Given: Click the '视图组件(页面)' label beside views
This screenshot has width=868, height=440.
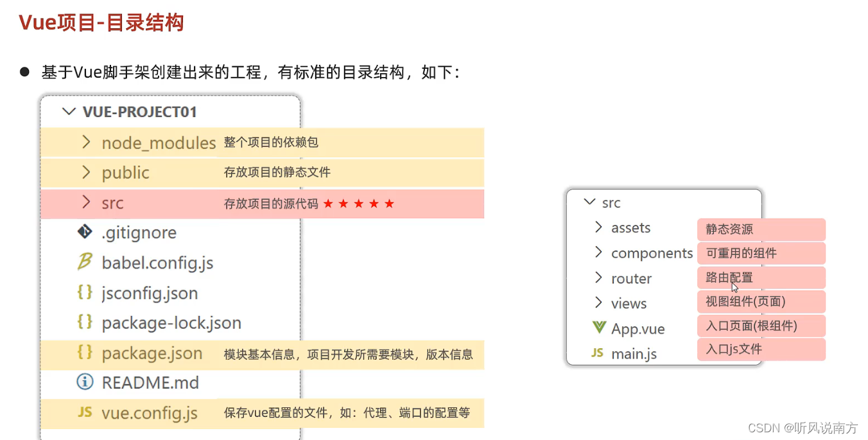Looking at the screenshot, I should (x=745, y=301).
